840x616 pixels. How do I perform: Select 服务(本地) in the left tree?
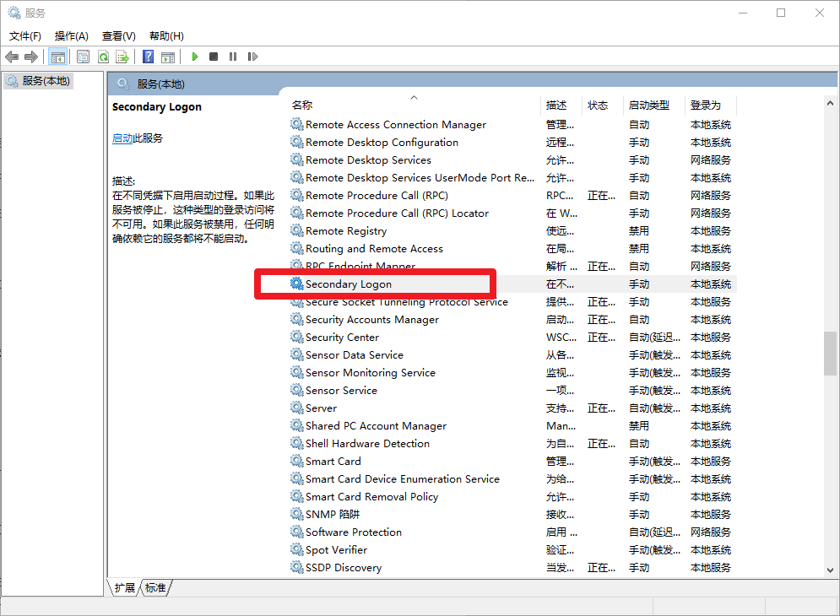(46, 81)
